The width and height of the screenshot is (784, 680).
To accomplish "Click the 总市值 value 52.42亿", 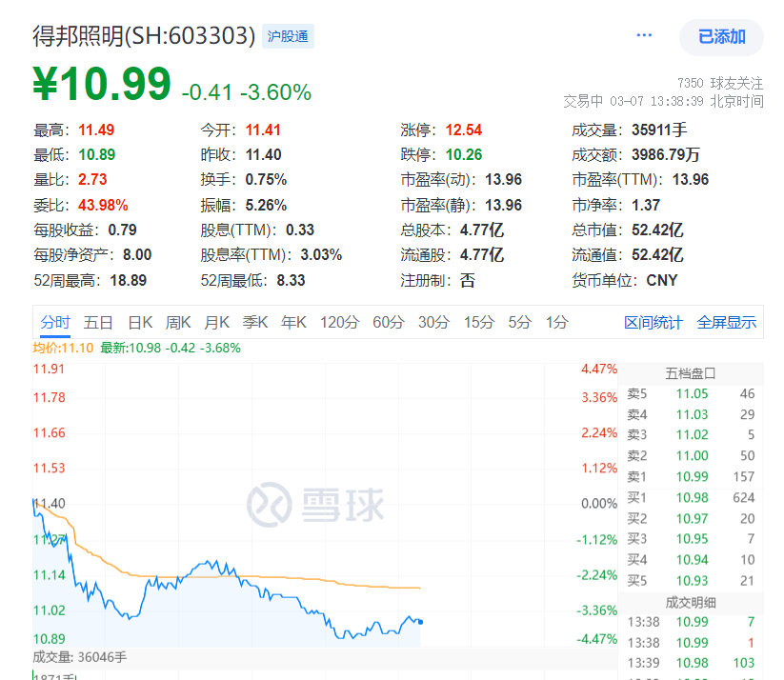I will tap(657, 230).
